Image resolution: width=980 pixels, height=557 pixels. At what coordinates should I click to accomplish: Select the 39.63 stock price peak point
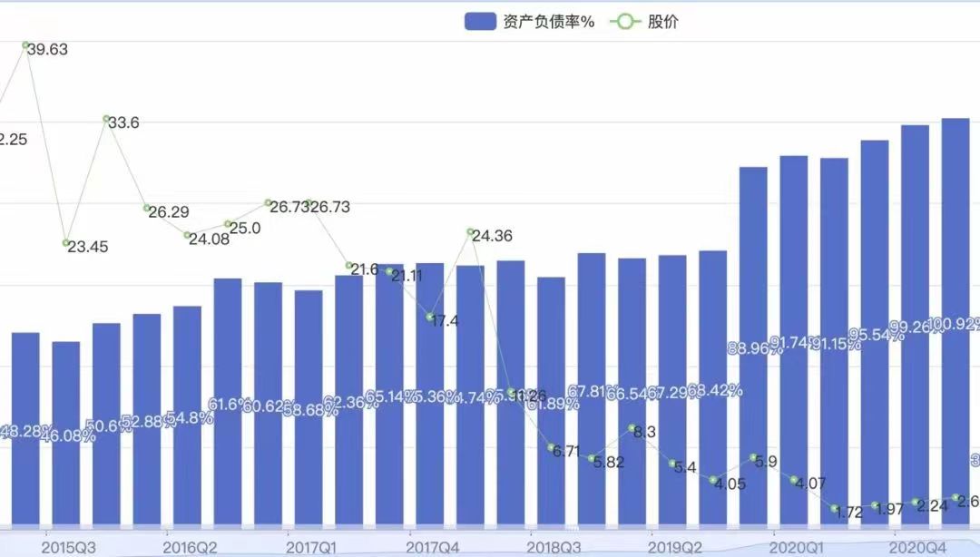tap(26, 45)
